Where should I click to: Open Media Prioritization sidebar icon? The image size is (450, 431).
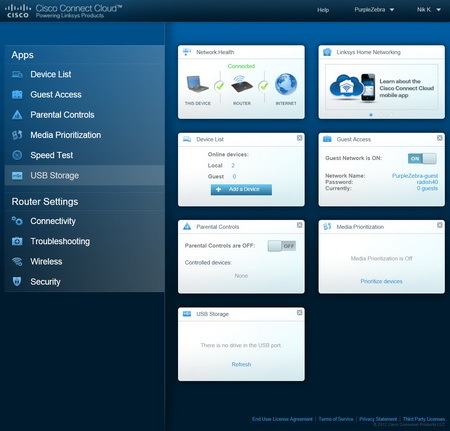pyautogui.click(x=17, y=135)
